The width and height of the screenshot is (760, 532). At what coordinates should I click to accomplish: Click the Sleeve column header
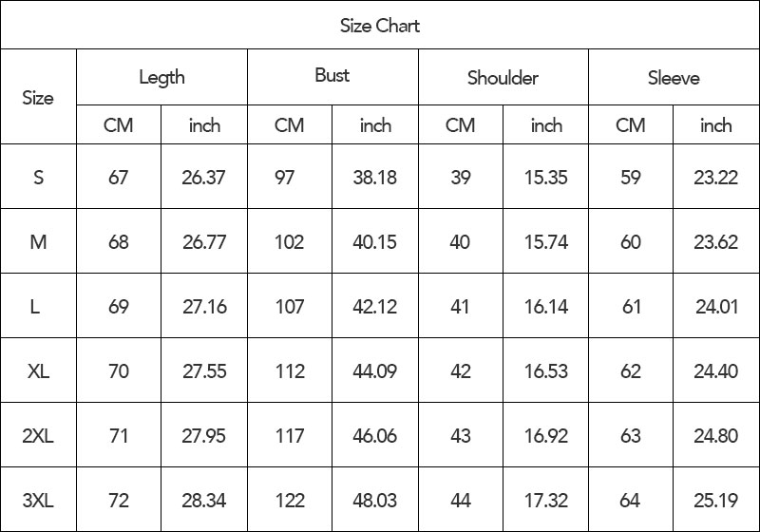click(674, 77)
